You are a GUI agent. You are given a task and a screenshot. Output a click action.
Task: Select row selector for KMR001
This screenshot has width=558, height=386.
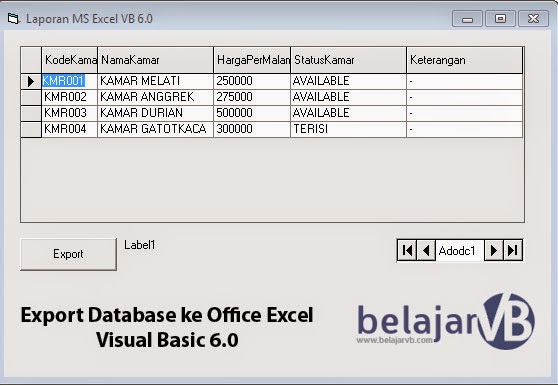click(x=31, y=81)
